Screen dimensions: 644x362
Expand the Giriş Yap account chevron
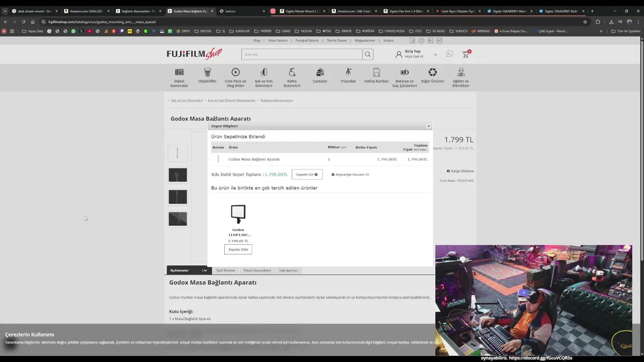(435, 54)
